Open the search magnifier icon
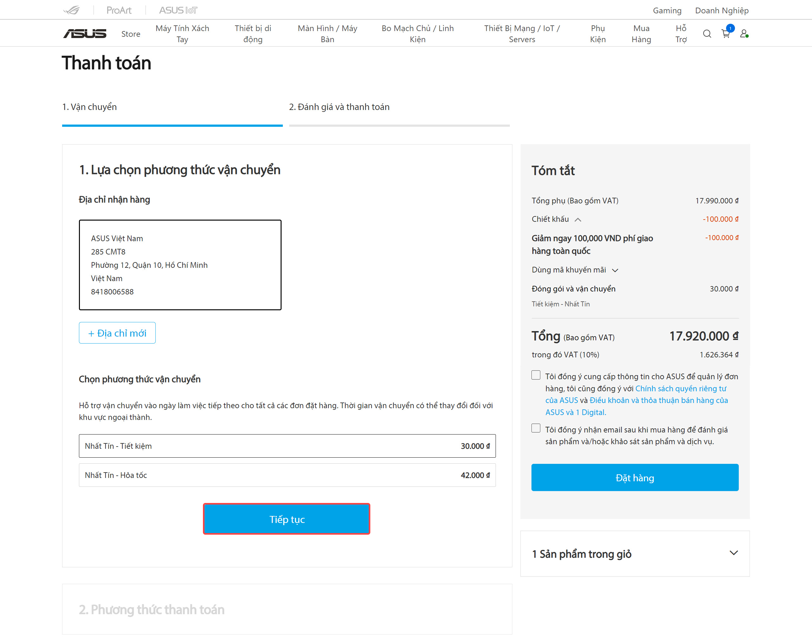Screen dimensions: 812x644 coord(707,34)
